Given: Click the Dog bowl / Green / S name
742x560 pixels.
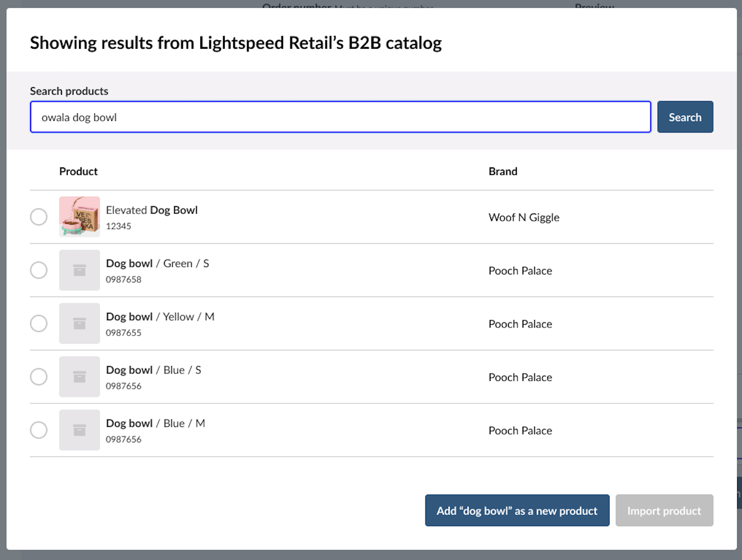Looking at the screenshot, I should [157, 264].
